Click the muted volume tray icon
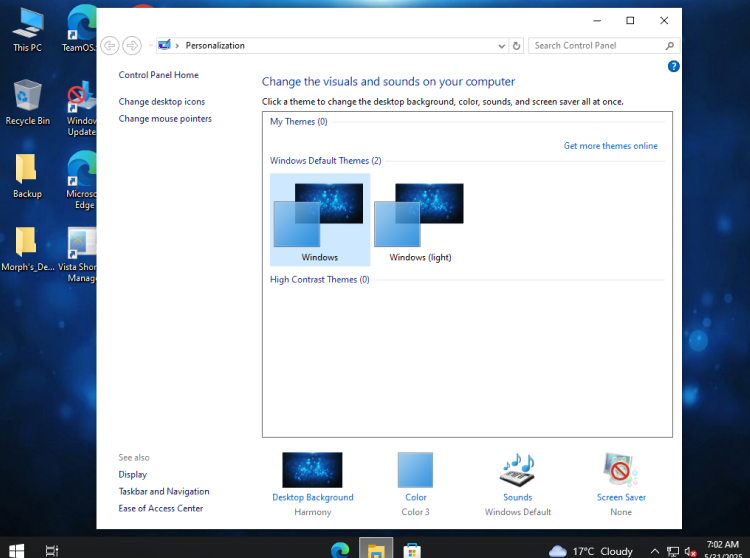Viewport: 750px width, 558px height. click(x=690, y=551)
